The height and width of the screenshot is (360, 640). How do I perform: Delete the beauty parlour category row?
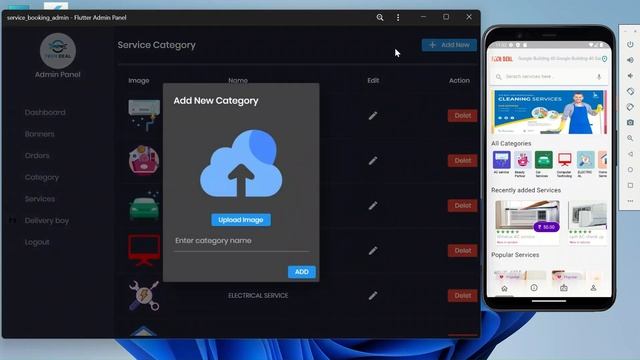point(462,161)
